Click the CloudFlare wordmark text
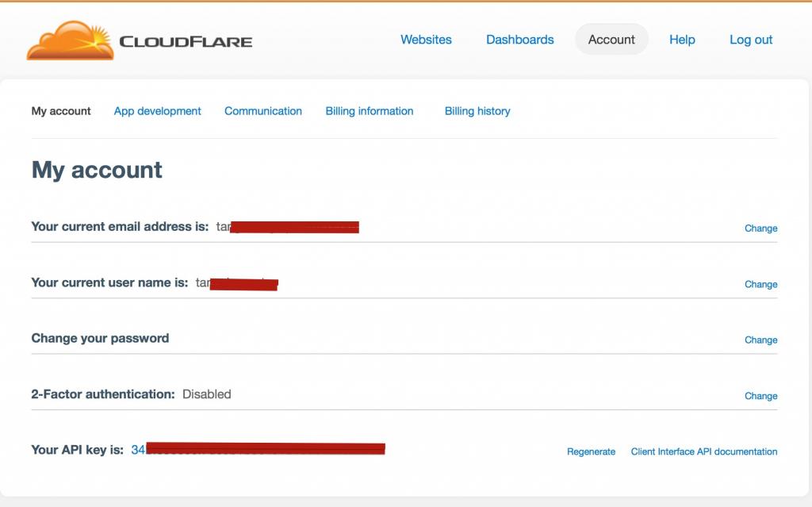 186,42
